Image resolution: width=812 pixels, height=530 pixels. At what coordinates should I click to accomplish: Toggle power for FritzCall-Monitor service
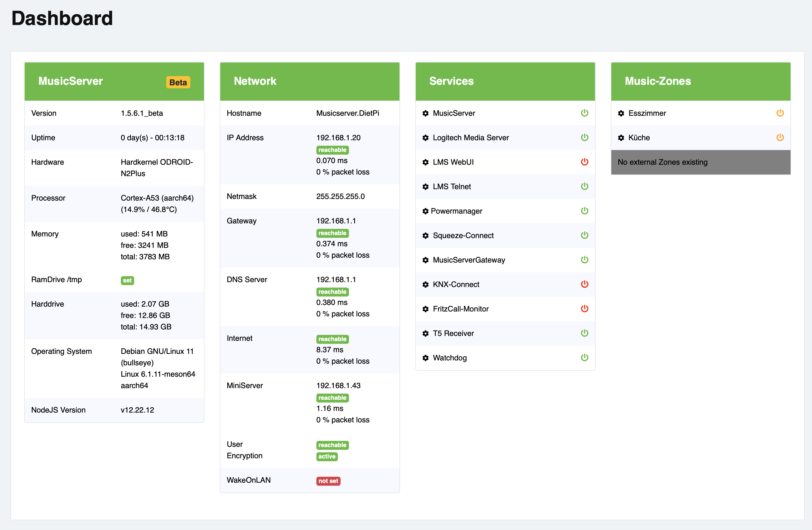point(584,309)
